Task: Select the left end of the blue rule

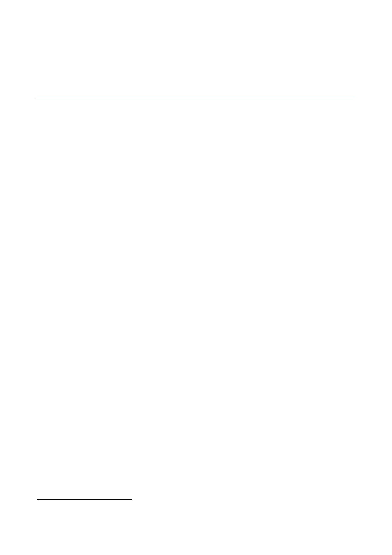Action: coord(37,98)
